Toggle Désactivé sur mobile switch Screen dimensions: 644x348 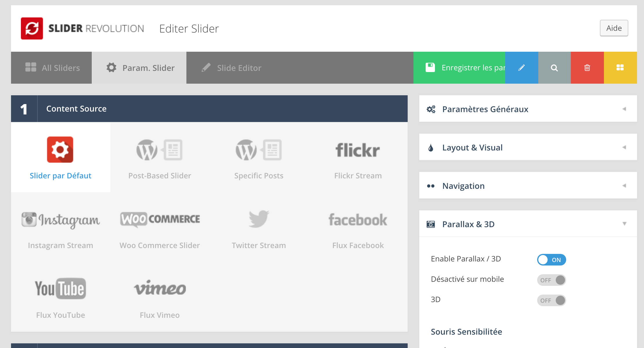(x=551, y=280)
